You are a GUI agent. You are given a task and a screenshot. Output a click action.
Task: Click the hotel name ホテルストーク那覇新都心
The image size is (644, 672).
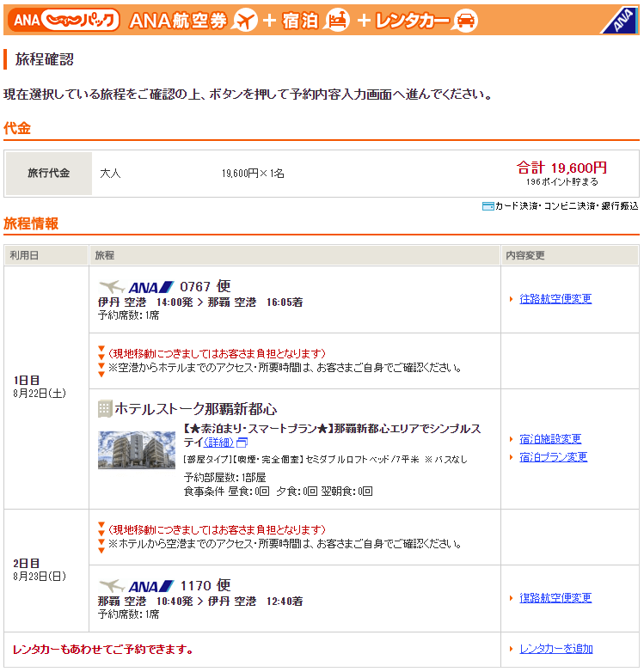(195, 409)
